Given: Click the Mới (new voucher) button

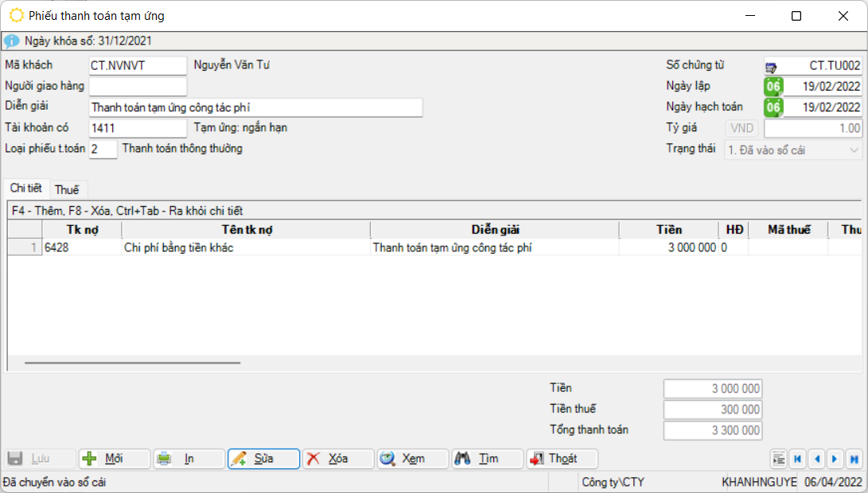Looking at the screenshot, I should 114,459.
